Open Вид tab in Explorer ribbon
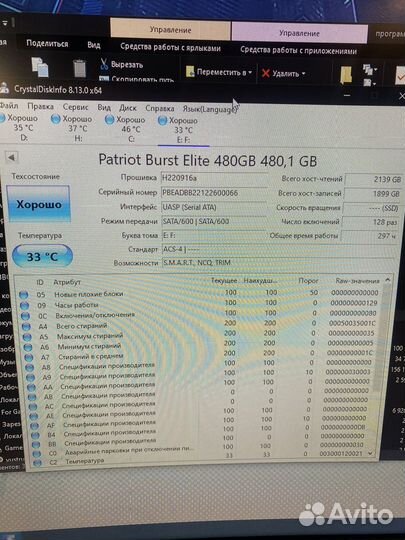The height and width of the screenshot is (540, 405). click(x=94, y=45)
